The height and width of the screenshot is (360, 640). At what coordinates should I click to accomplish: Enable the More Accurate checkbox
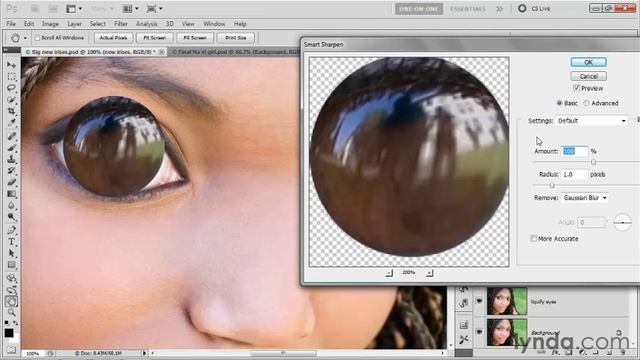(x=533, y=238)
